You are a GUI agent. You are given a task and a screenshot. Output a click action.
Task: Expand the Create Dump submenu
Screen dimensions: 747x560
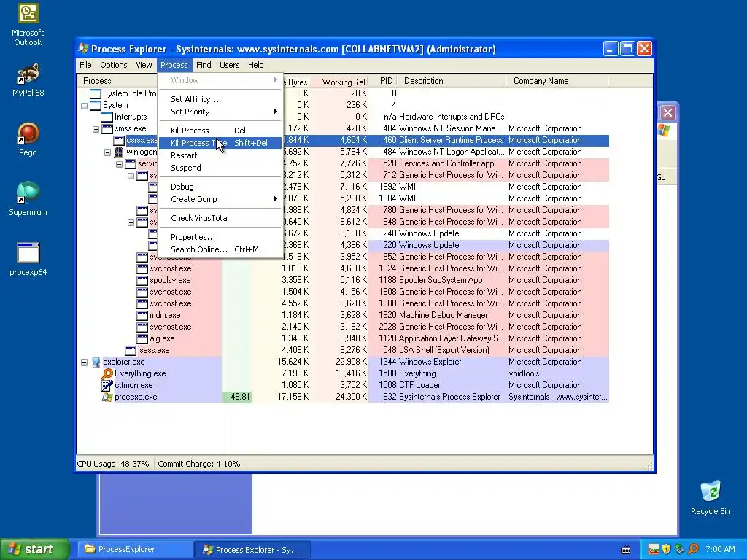pos(220,199)
